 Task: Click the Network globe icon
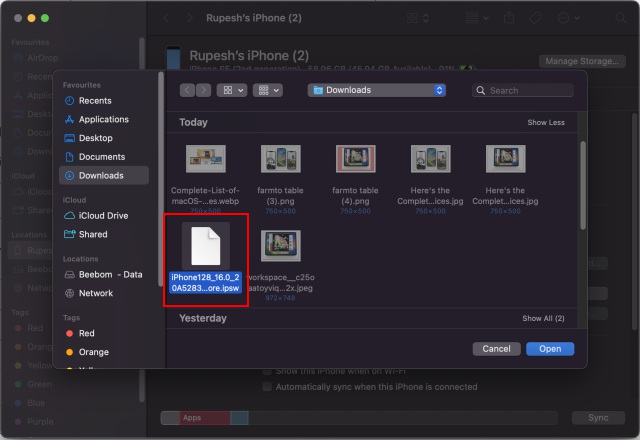point(69,293)
